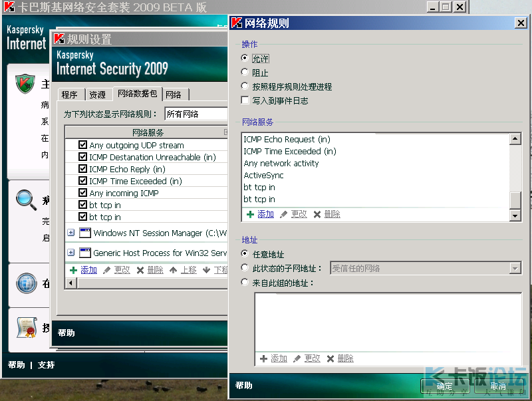
Task: Expand the Windows NT Session Manager node
Action: pos(70,233)
